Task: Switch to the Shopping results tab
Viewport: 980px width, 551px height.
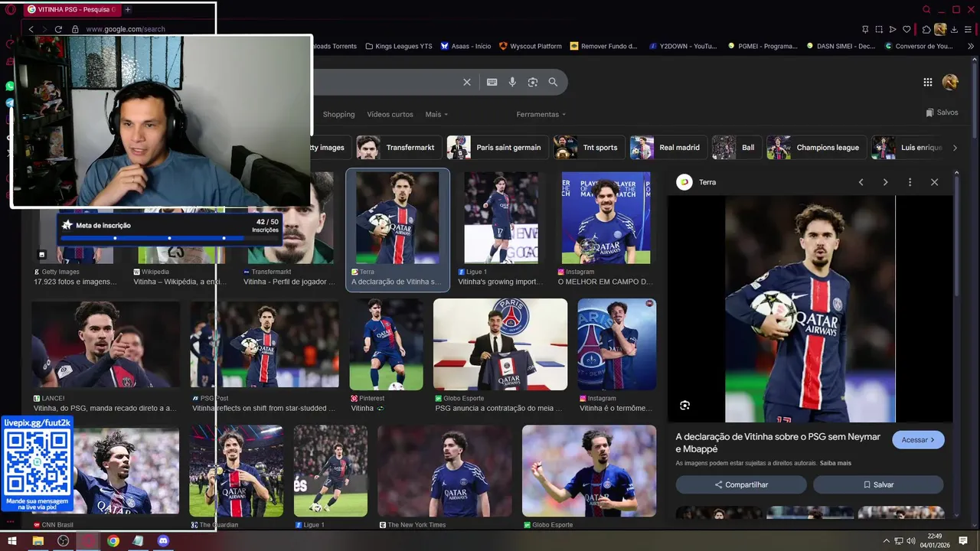Action: coord(338,114)
